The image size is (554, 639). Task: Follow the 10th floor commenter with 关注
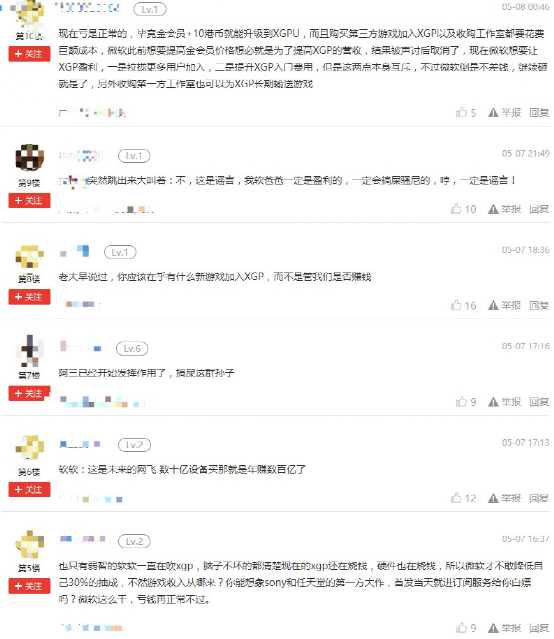(29, 54)
